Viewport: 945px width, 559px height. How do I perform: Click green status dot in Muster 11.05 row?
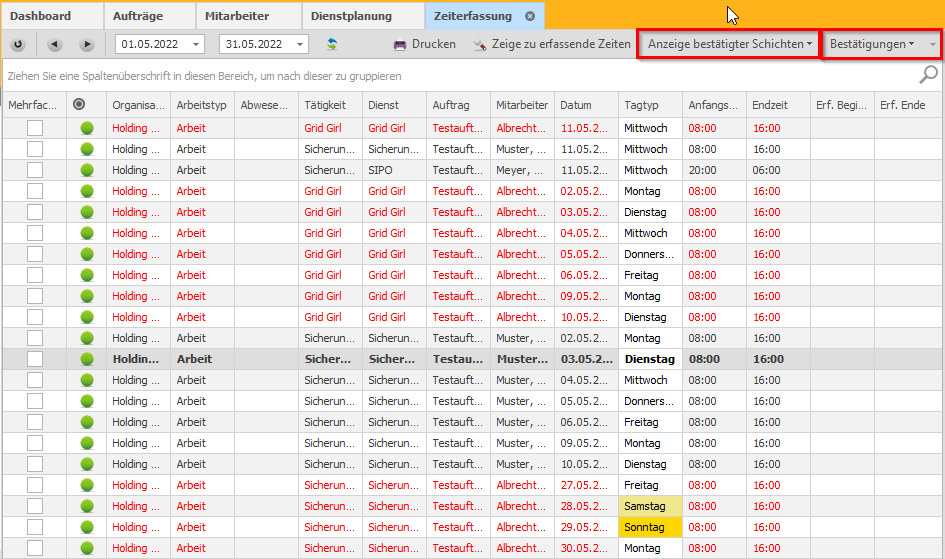click(x=87, y=149)
